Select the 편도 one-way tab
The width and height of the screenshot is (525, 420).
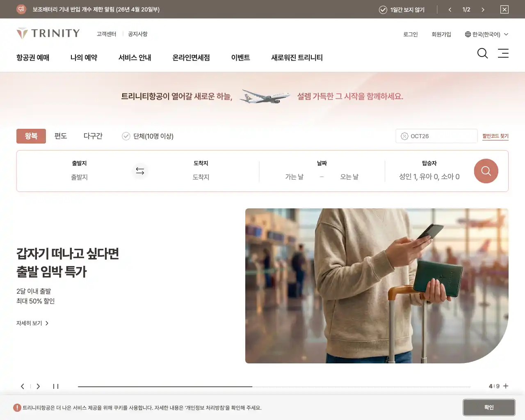[61, 136]
